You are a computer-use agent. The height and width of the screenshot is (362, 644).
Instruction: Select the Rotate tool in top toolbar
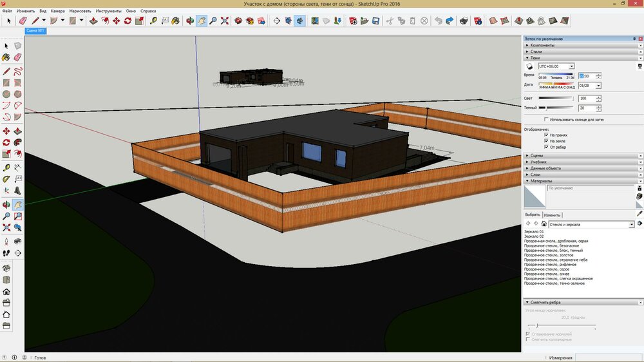128,21
